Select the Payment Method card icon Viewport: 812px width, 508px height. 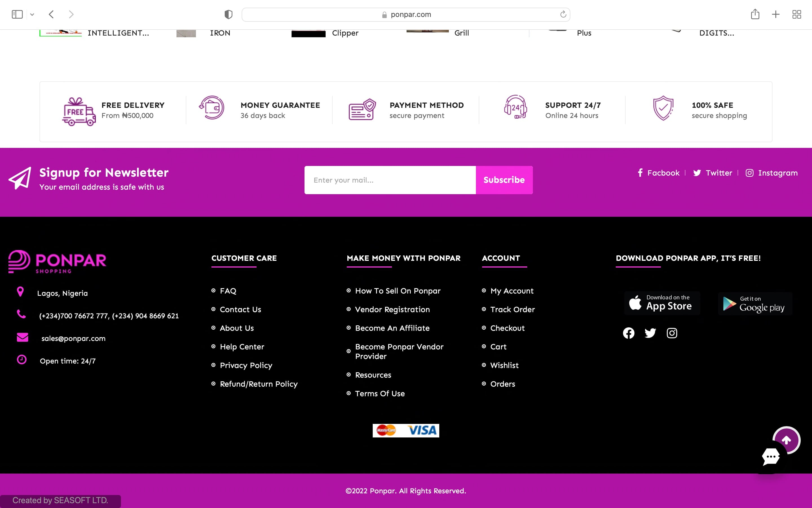(362, 109)
